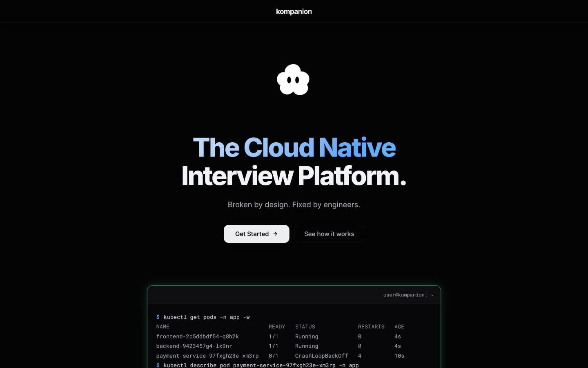Open the See how it works section
The width and height of the screenshot is (588, 368).
(329, 234)
